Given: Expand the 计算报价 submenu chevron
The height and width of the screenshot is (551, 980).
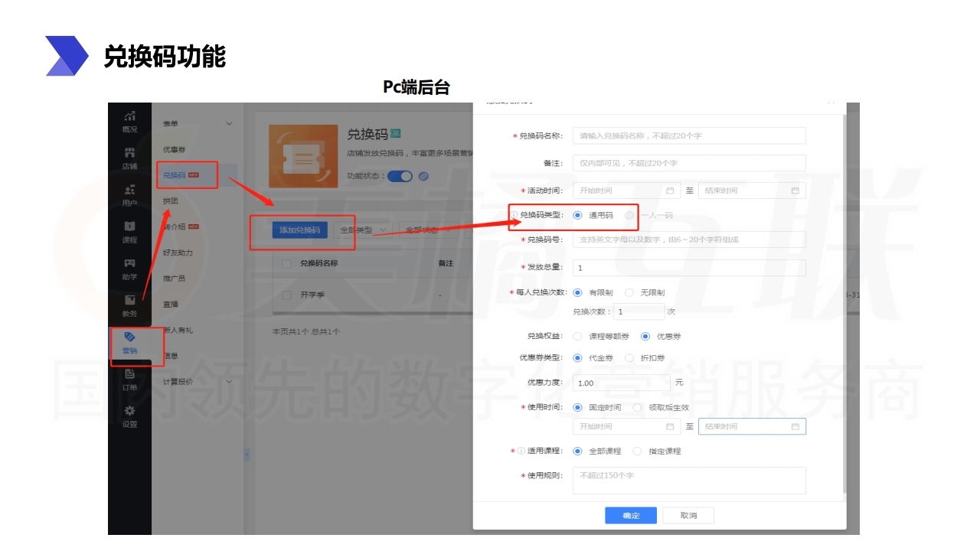Looking at the screenshot, I should tap(228, 381).
